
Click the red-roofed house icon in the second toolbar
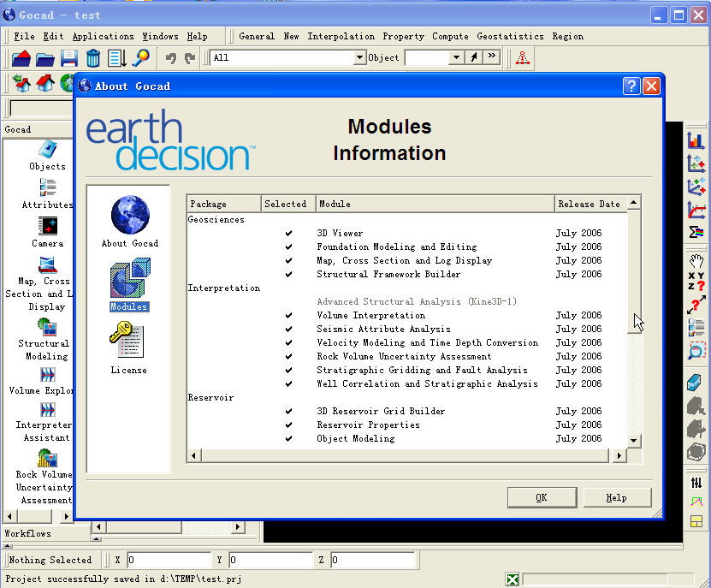(x=45, y=83)
